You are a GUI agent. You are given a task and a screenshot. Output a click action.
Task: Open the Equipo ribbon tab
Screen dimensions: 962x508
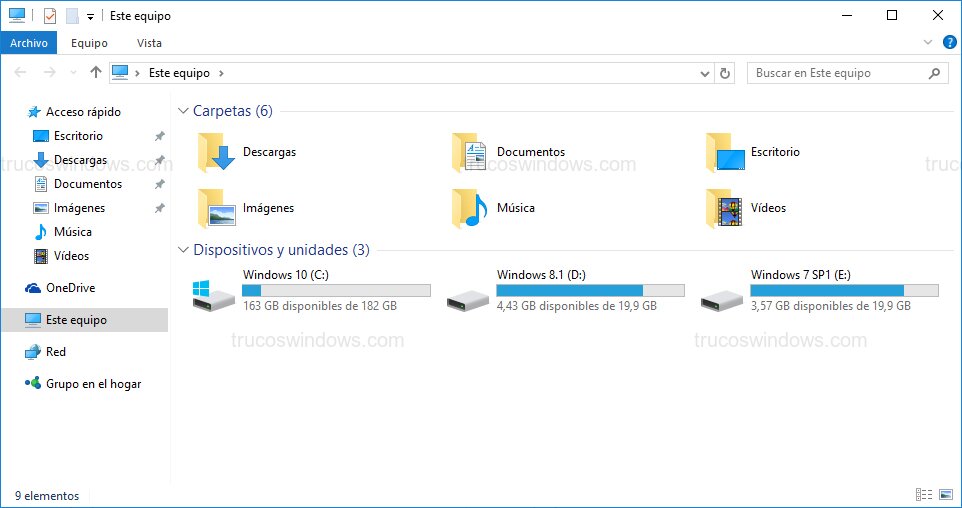point(90,43)
